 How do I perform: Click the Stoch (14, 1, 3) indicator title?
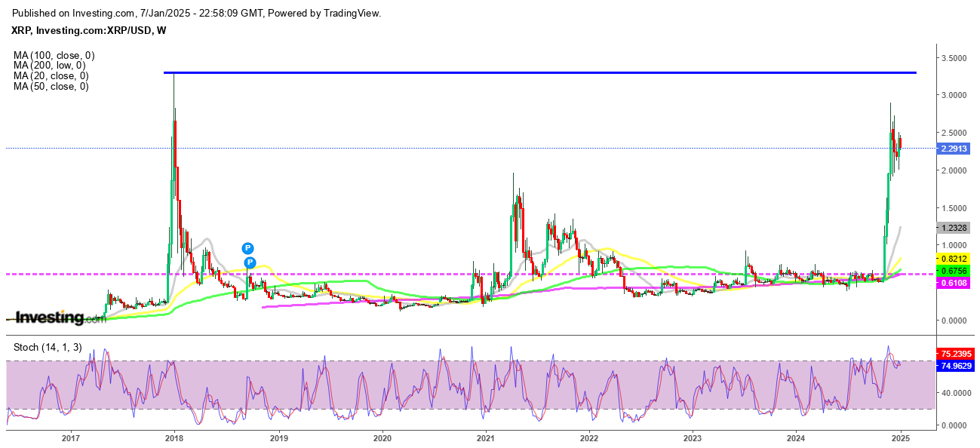click(x=46, y=347)
